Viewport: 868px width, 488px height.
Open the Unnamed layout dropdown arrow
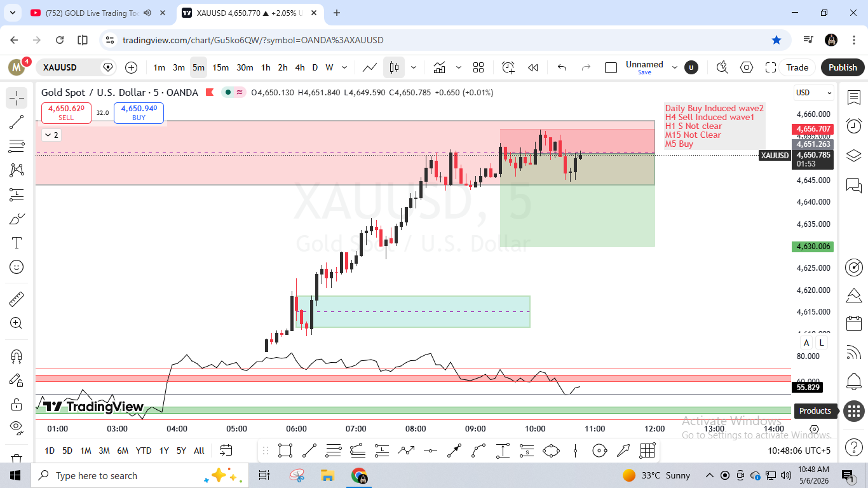coord(675,67)
